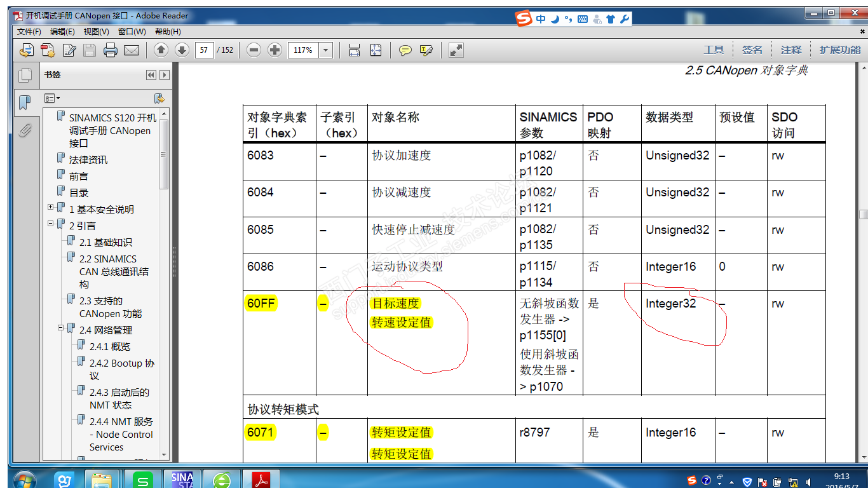Image resolution: width=868 pixels, height=488 pixels.
Task: Open the attachments paperclip panel
Action: pos(25,130)
